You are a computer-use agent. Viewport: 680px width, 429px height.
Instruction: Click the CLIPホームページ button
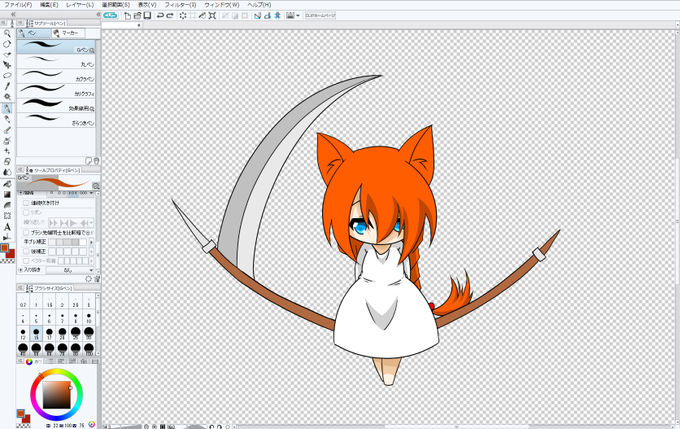tap(320, 16)
